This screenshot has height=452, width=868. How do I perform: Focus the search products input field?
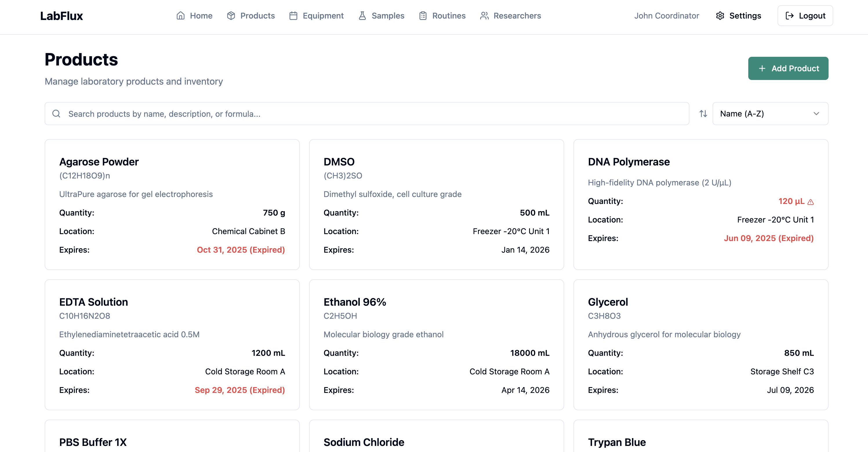(x=371, y=114)
